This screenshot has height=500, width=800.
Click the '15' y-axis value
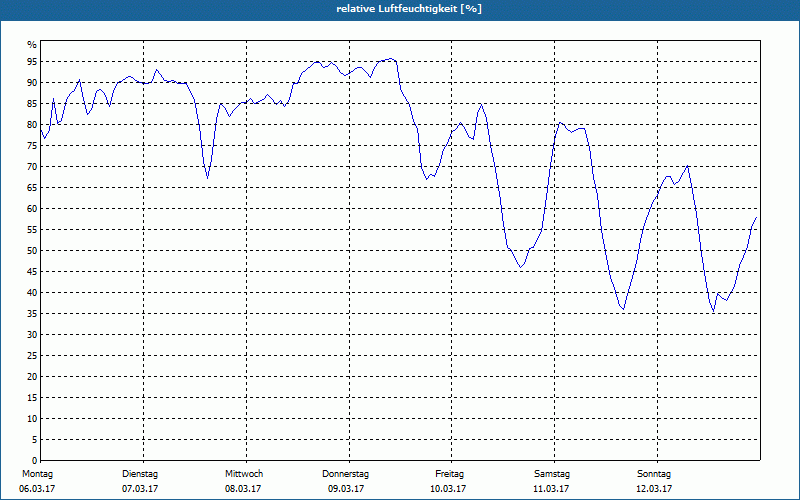[x=32, y=397]
